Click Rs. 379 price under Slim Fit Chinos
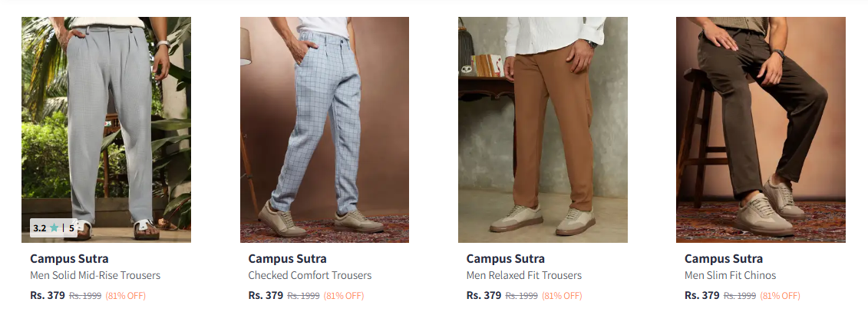Image resolution: width=868 pixels, height=322 pixels. pos(701,295)
